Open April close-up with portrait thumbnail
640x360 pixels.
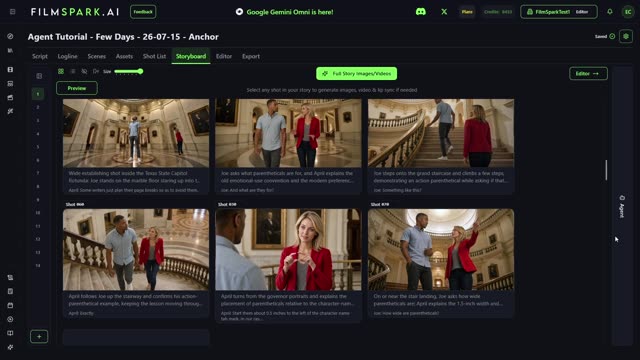pyautogui.click(x=288, y=250)
